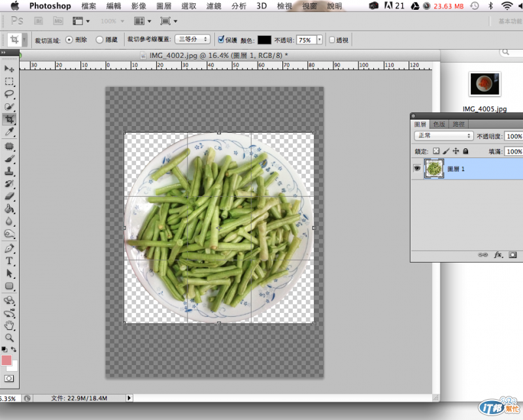The width and height of the screenshot is (523, 420).
Task: Open IMG_4005.jpg thumbnail on desktop
Action: 484,84
